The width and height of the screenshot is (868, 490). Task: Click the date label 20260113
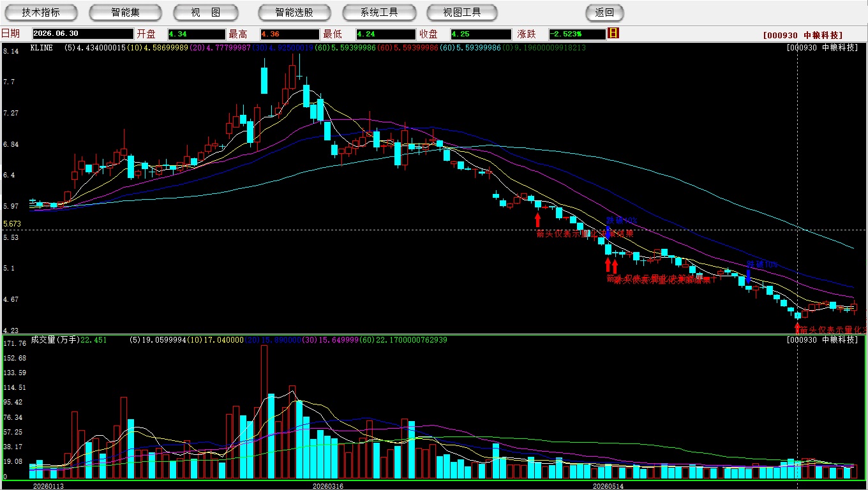pos(49,486)
